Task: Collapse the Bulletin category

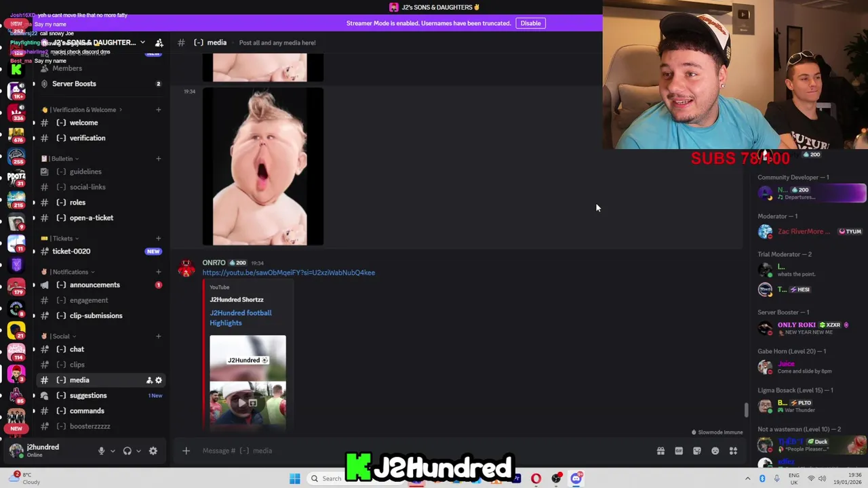Action: (x=60, y=159)
